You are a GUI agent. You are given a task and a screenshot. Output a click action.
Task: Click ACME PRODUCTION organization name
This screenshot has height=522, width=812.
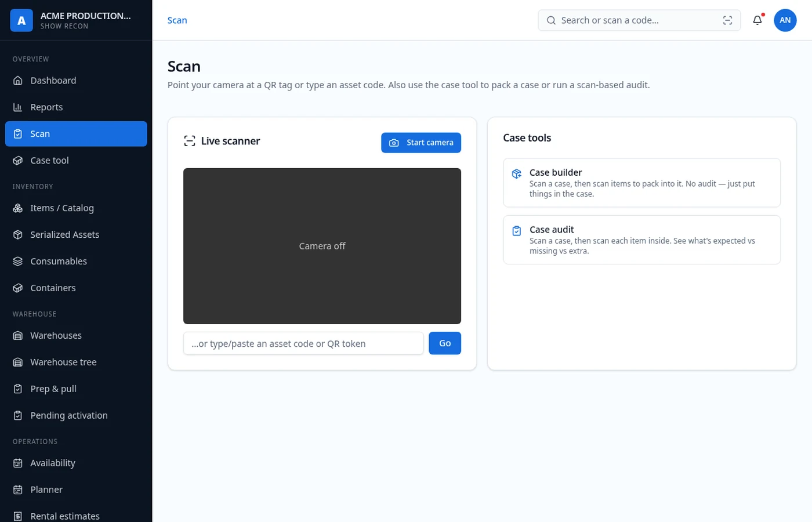tap(86, 16)
